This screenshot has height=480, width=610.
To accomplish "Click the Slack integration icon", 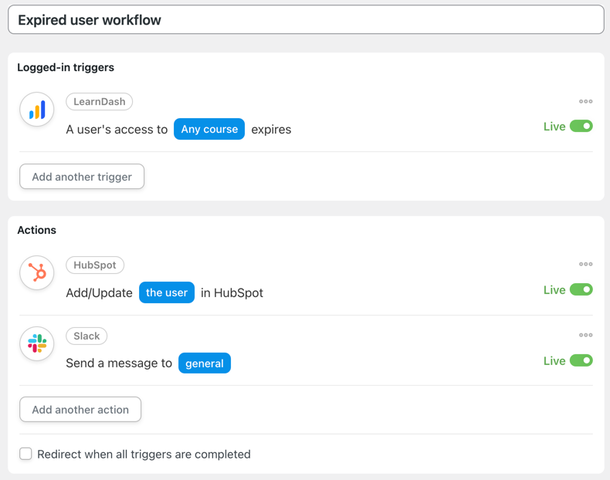I will point(37,344).
